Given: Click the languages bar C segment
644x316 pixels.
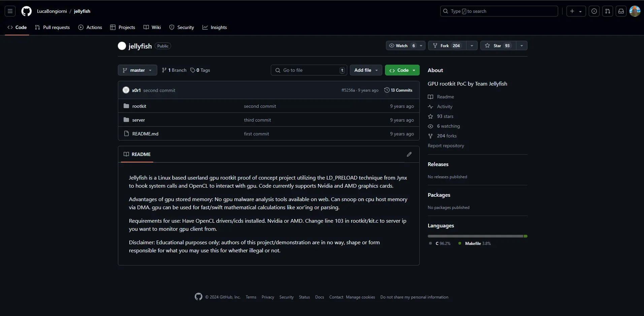Looking at the screenshot, I should [475, 236].
